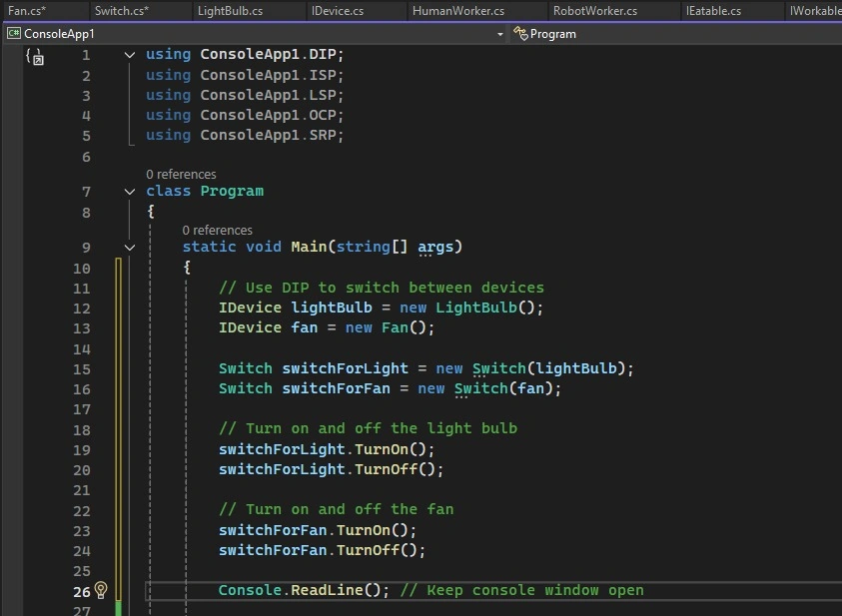
Task: Open the RobotWorker.cs tab
Action: pos(595,11)
